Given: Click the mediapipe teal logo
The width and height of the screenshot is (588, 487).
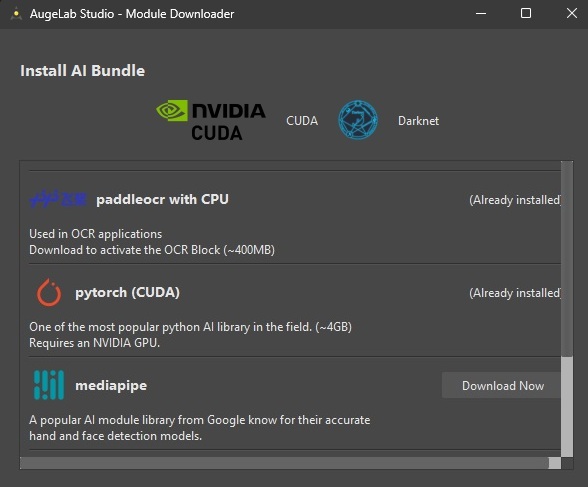Looking at the screenshot, I should (x=49, y=385).
